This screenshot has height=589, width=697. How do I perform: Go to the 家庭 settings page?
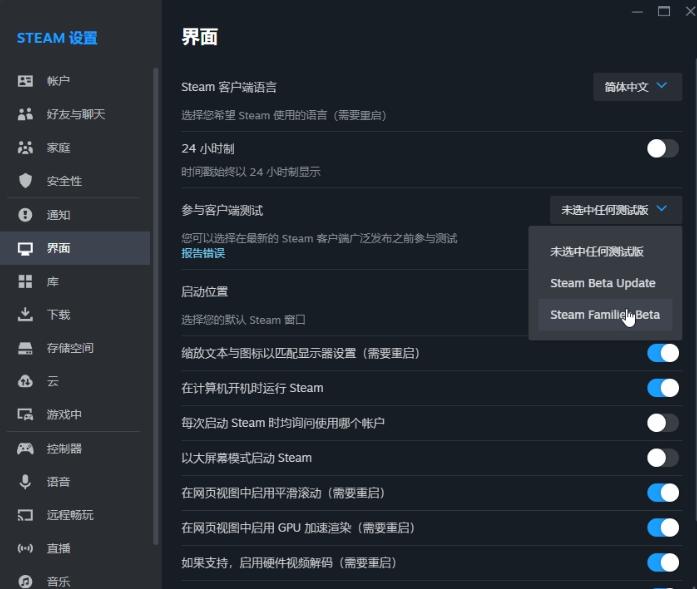pos(58,148)
